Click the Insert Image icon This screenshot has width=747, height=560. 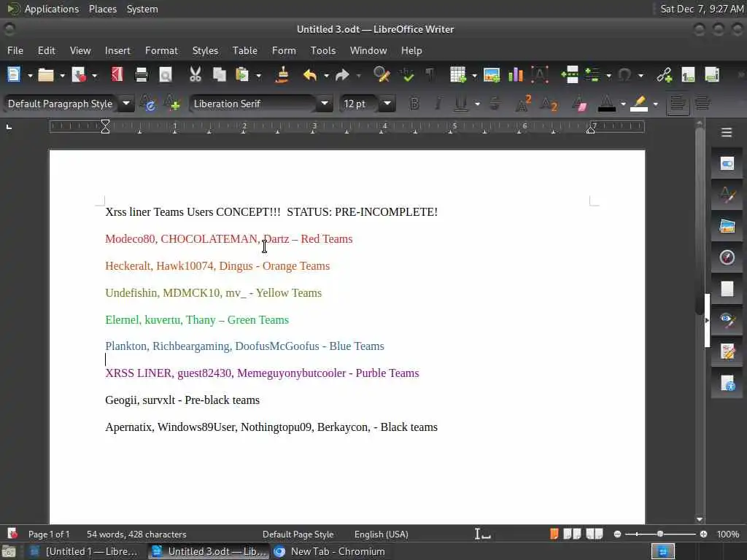coord(491,75)
